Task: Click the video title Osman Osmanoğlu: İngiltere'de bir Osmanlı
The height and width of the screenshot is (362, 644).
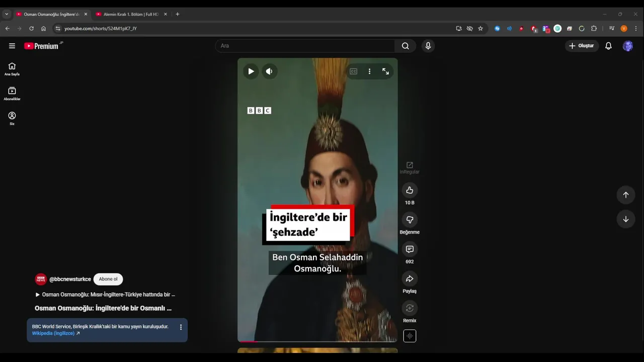Action: coord(103,308)
